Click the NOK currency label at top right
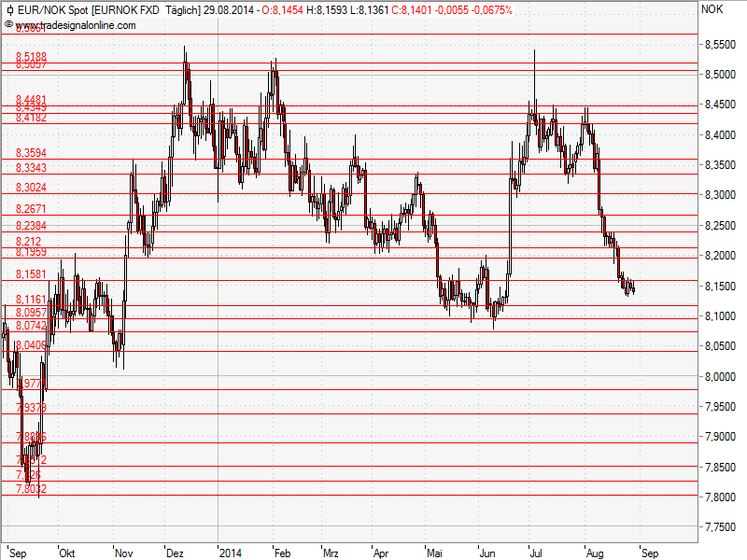Viewport: 747px width, 560px height. click(x=712, y=9)
